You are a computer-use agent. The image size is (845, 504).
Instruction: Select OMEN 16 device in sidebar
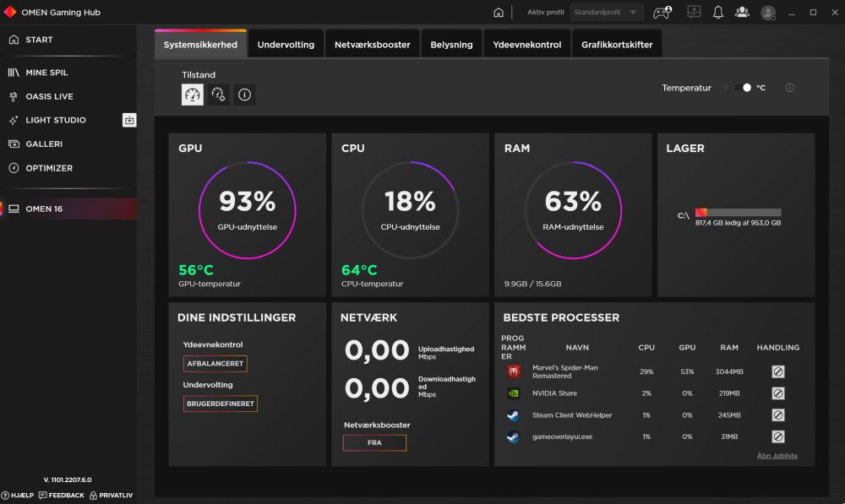[68, 209]
